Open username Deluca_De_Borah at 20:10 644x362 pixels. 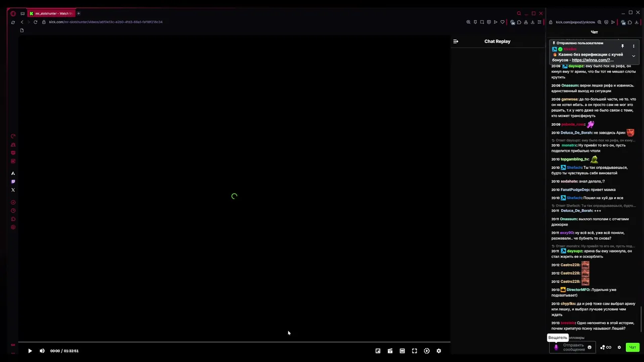[x=577, y=133]
